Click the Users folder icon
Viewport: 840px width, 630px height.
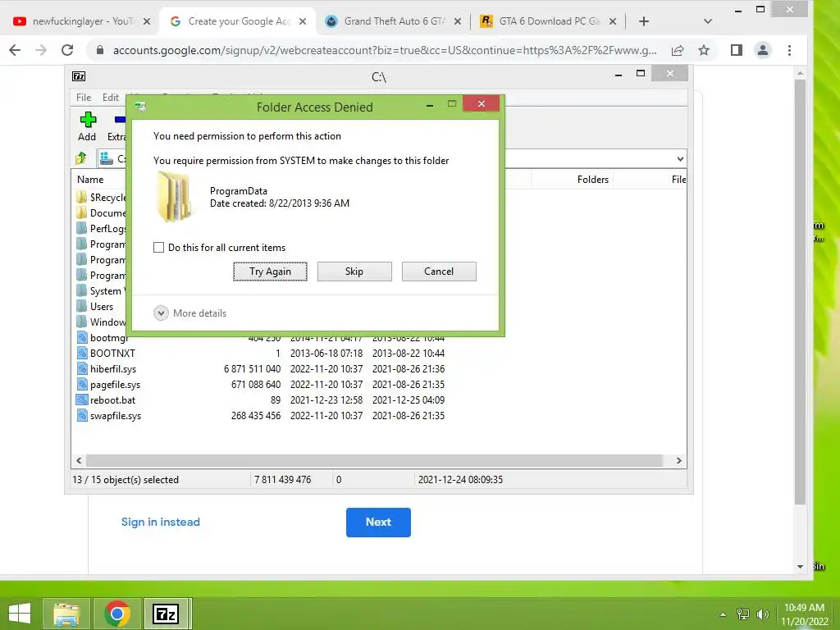tap(81, 306)
